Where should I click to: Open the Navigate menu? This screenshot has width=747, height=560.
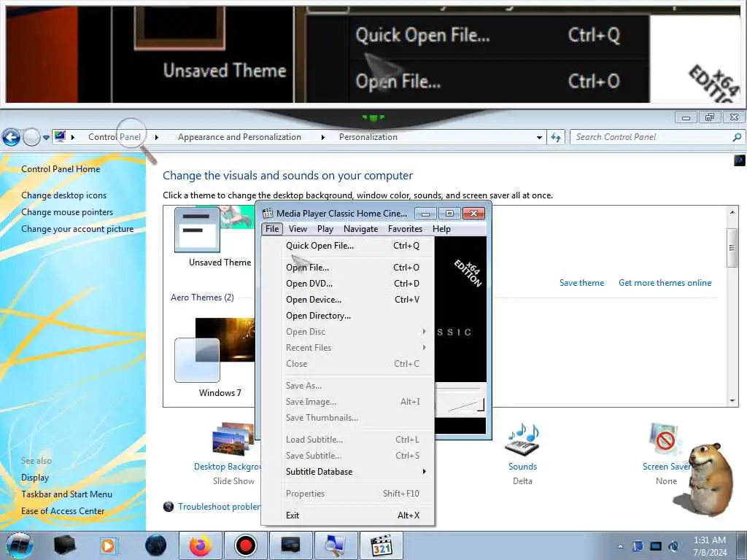point(360,229)
